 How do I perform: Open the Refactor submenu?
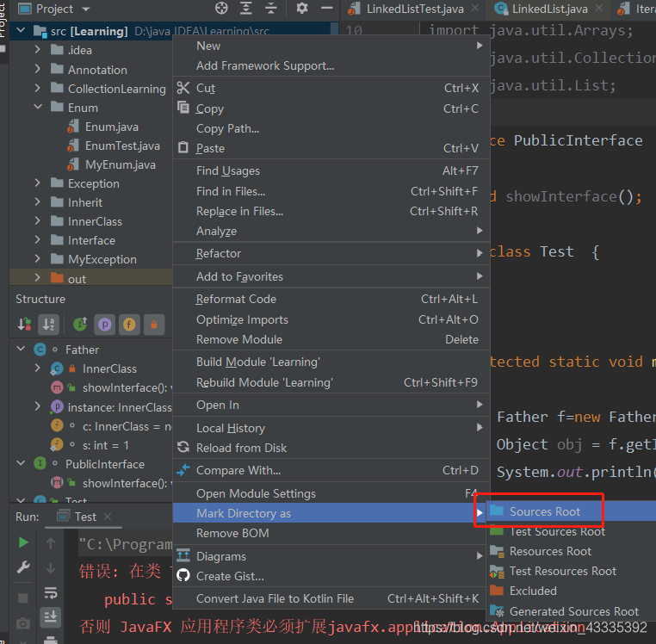[x=331, y=253]
